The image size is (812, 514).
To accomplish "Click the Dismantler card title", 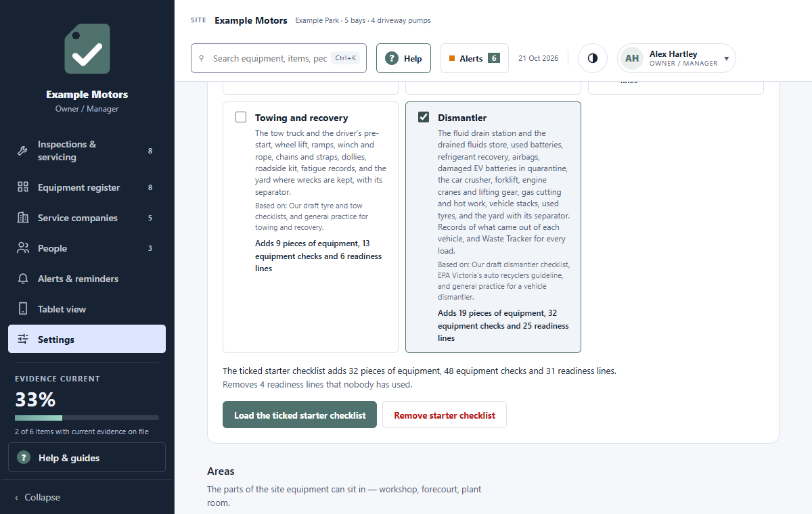I will (x=462, y=118).
